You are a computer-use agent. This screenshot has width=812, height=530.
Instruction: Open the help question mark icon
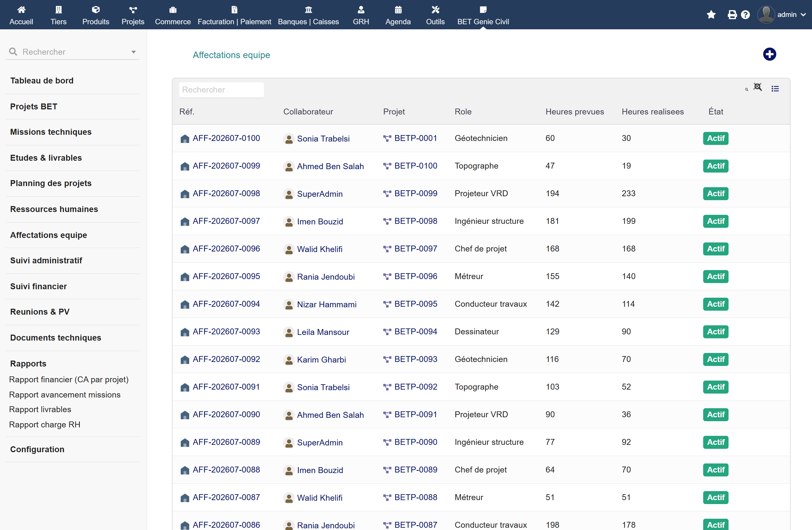coord(745,15)
